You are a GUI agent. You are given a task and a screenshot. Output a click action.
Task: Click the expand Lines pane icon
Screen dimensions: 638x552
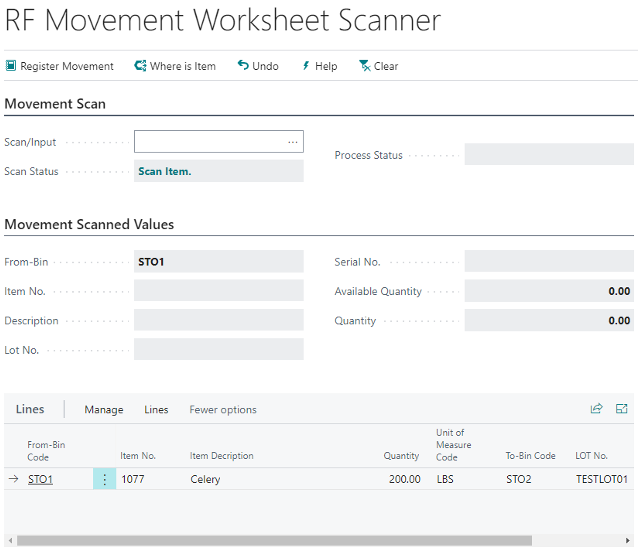click(622, 409)
